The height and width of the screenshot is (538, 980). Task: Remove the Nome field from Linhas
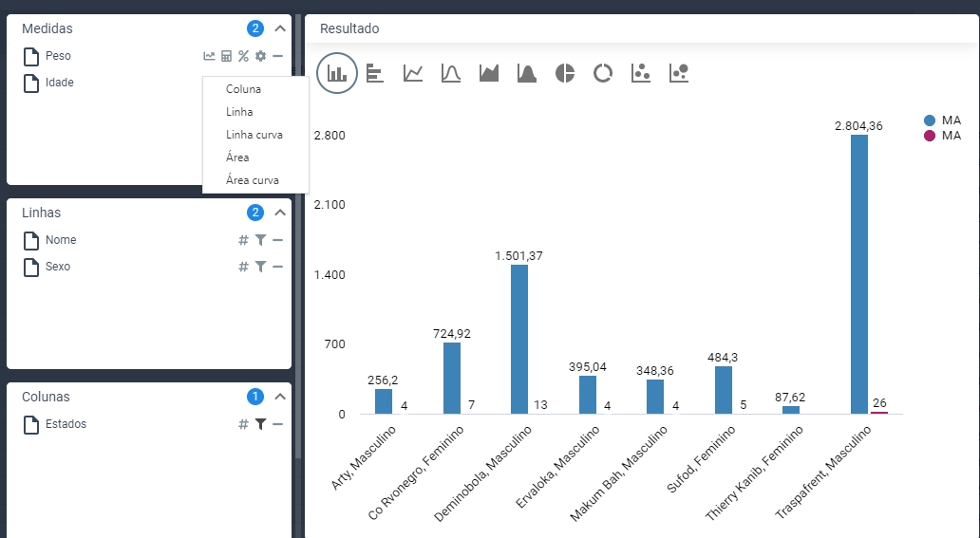click(x=277, y=240)
